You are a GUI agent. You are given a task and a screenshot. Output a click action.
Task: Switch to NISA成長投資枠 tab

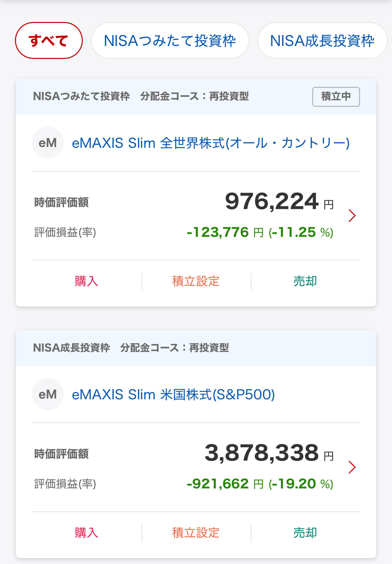(x=322, y=41)
